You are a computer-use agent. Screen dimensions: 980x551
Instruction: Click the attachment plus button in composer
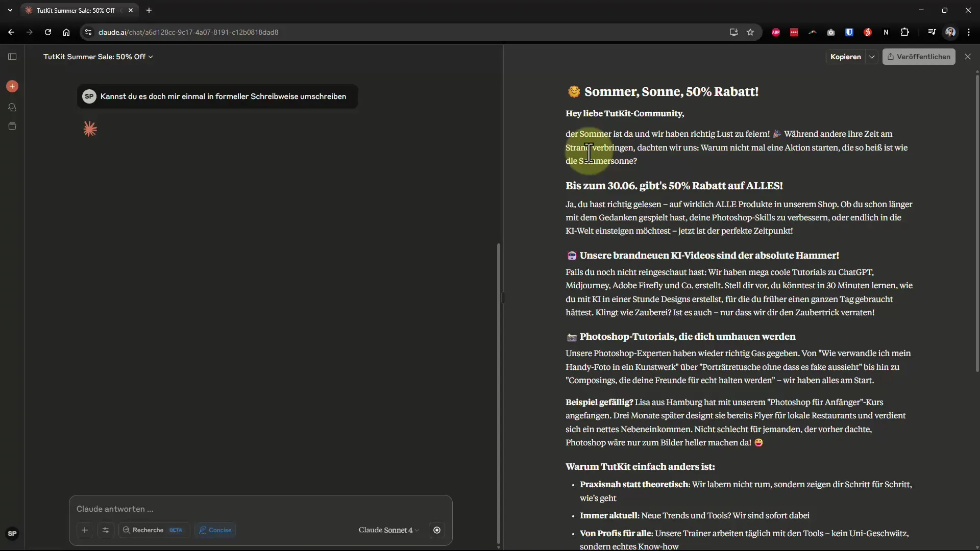click(85, 530)
